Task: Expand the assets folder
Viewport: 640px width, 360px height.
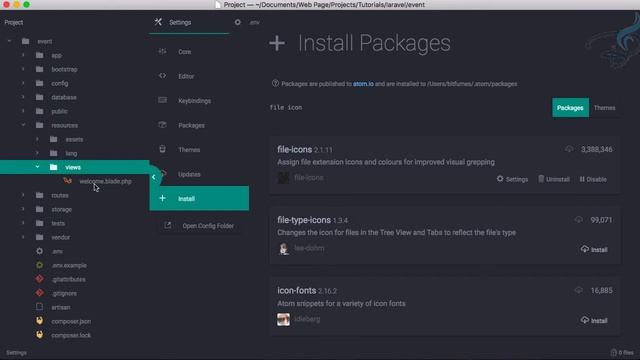Action: [x=37, y=139]
